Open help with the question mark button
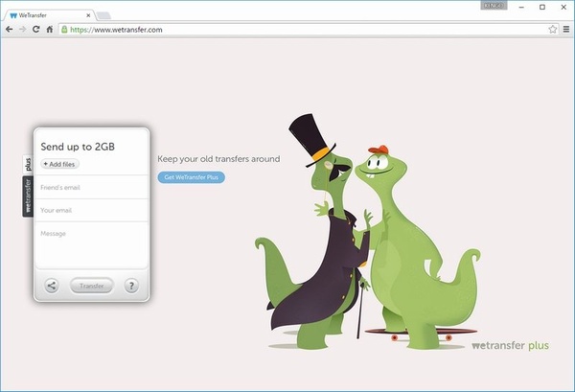 [x=131, y=286]
